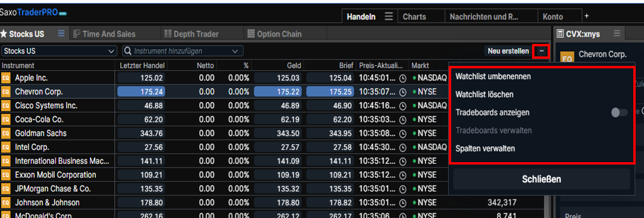Screen dimensions: 644x218
Task: Click the clock icon in Intel Corp. row
Action: coord(403,147)
